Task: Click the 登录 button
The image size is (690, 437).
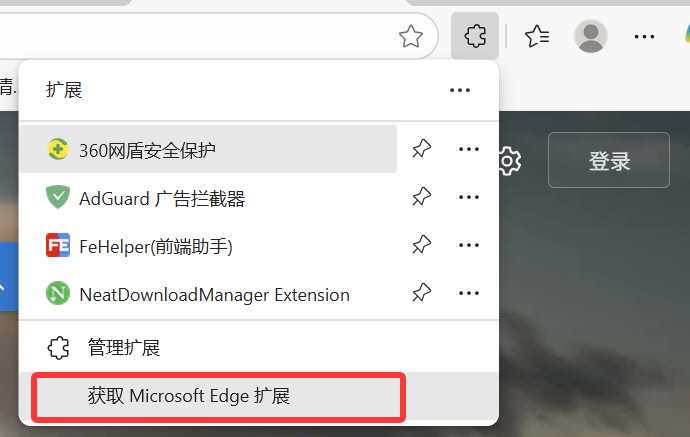Action: (x=609, y=161)
